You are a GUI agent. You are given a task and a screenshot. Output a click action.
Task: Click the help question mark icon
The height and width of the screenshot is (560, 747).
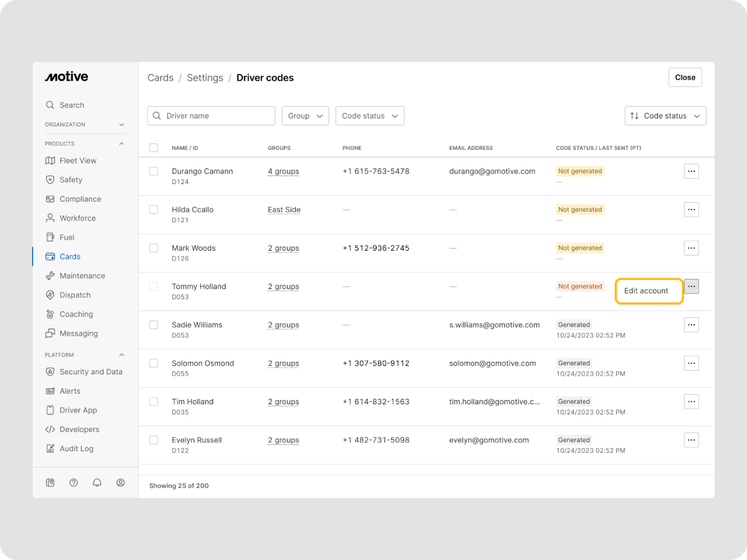[x=73, y=483]
